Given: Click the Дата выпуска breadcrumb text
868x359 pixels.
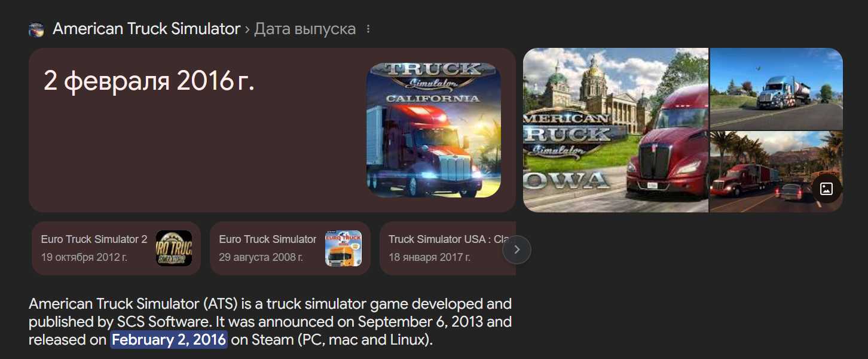Looking at the screenshot, I should 305,29.
